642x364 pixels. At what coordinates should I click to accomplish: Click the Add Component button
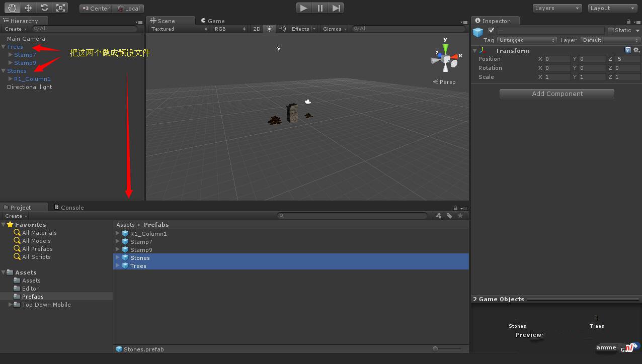[557, 94]
